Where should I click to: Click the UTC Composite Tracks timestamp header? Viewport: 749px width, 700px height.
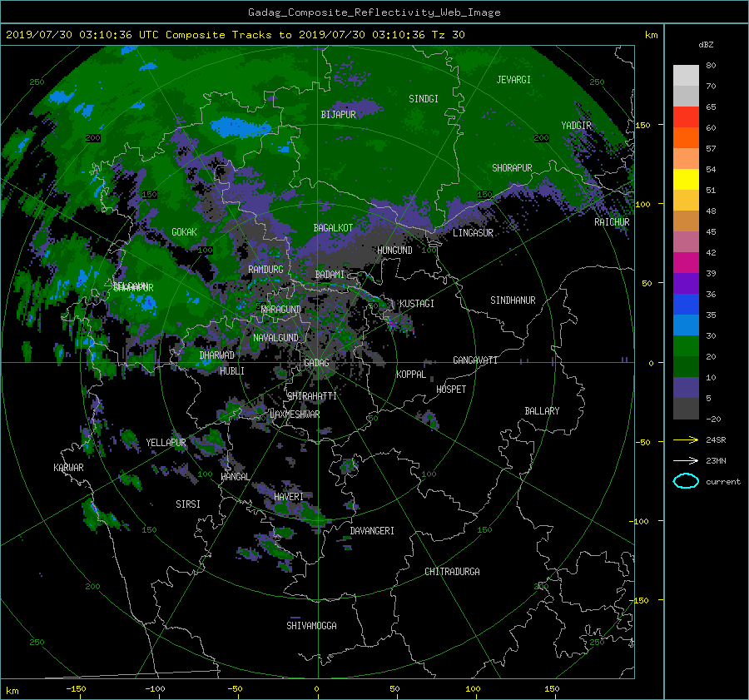point(235,35)
